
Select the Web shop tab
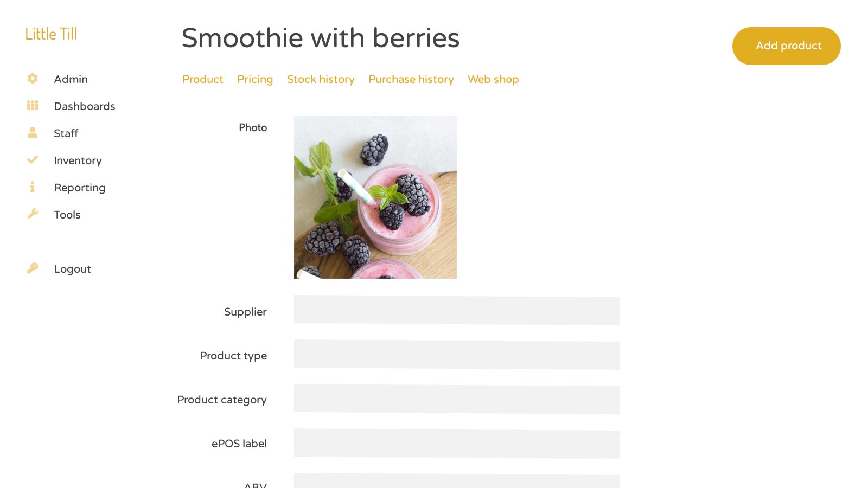click(x=493, y=79)
